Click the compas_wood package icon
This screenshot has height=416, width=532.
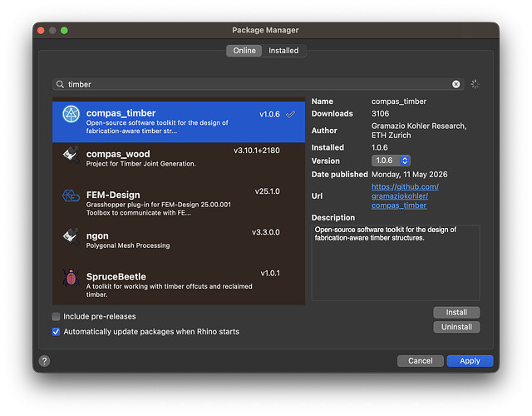click(x=71, y=155)
